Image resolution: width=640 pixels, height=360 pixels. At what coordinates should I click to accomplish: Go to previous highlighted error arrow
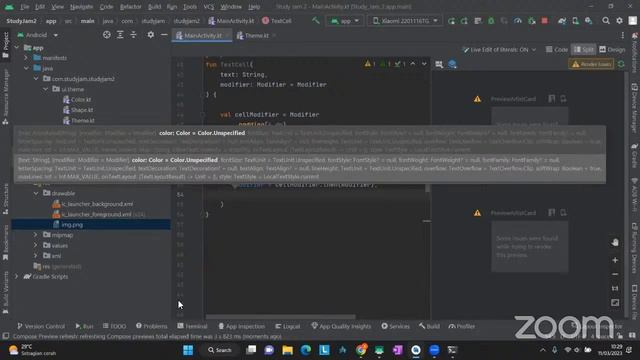click(x=413, y=64)
